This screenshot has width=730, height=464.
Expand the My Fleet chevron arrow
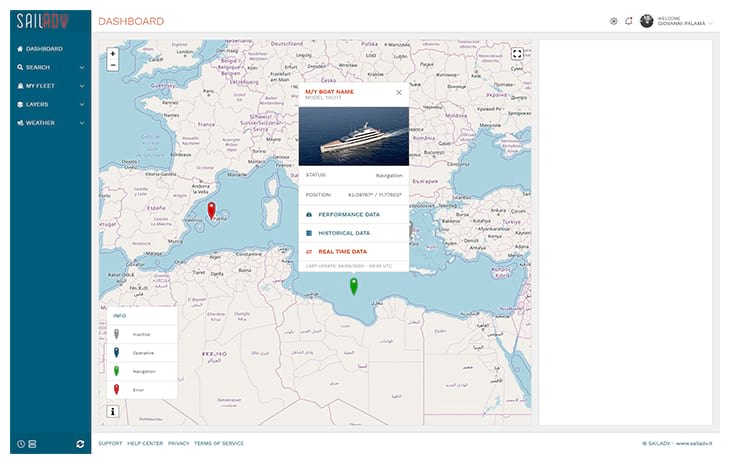tap(82, 86)
